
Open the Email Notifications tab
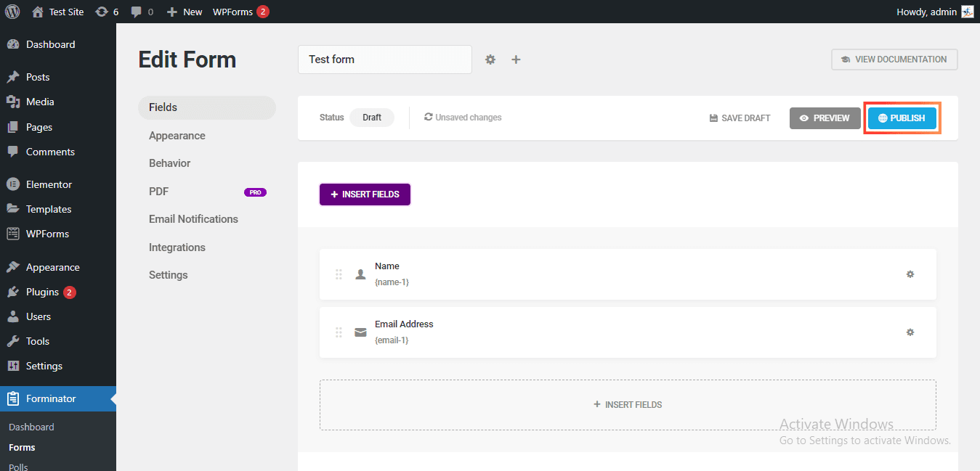193,218
